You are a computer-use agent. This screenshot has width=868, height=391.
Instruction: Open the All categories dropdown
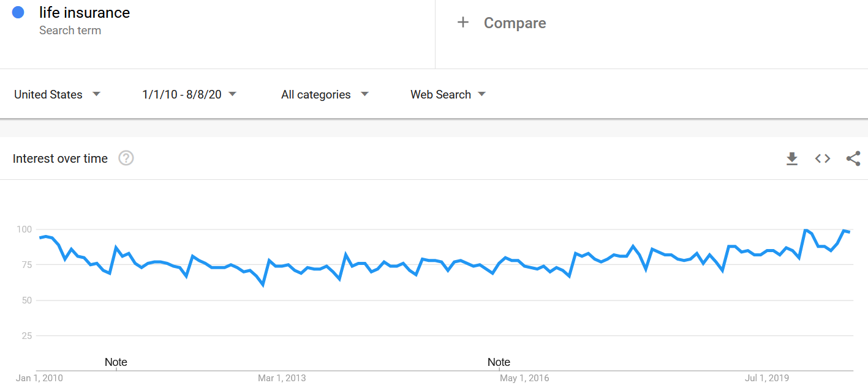(325, 94)
